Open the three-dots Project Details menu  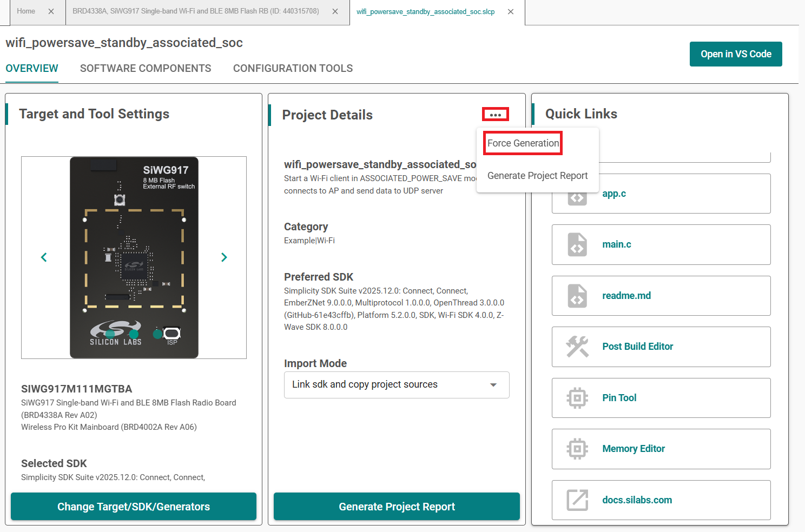495,115
